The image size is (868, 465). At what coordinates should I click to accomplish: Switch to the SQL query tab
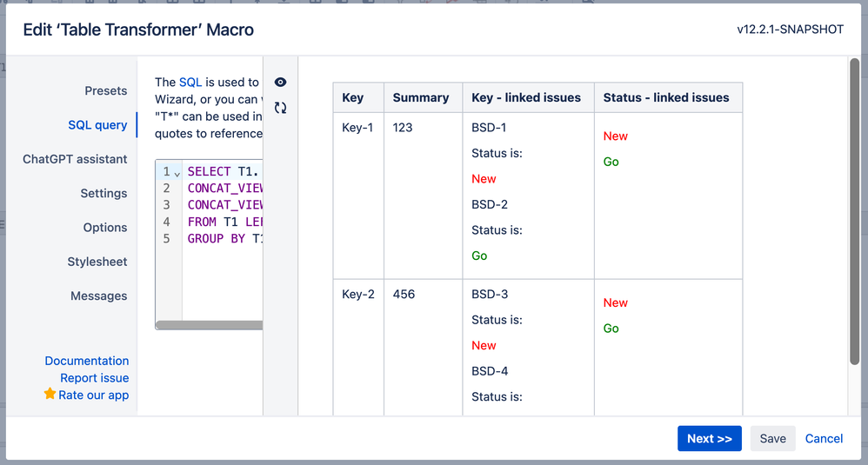tap(97, 125)
